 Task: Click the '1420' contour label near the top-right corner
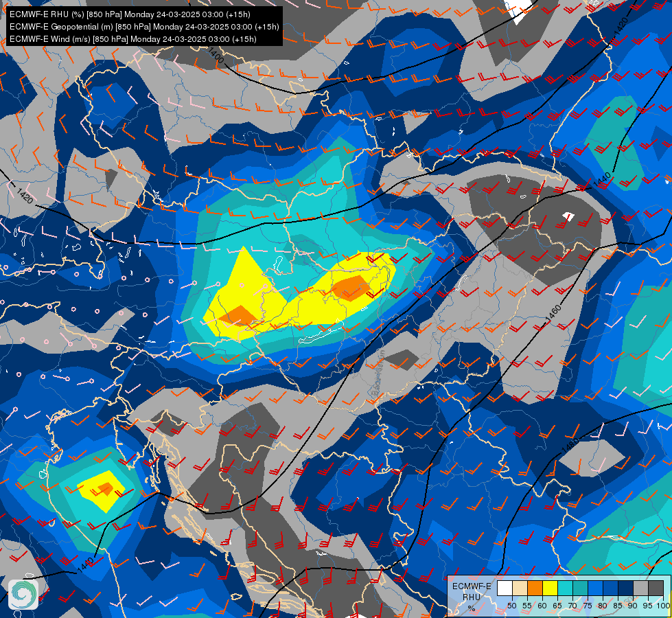(621, 27)
